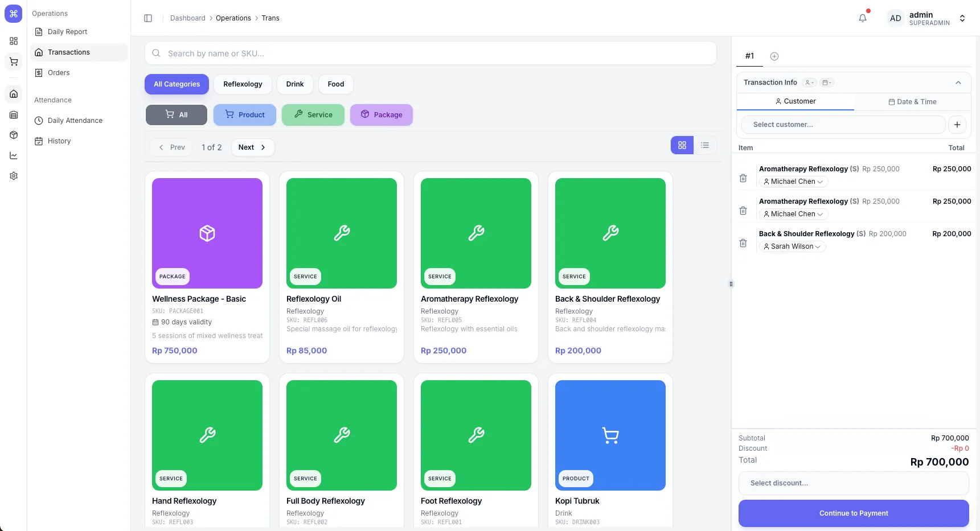Switch to list view layout
The width and height of the screenshot is (980, 531).
click(705, 145)
